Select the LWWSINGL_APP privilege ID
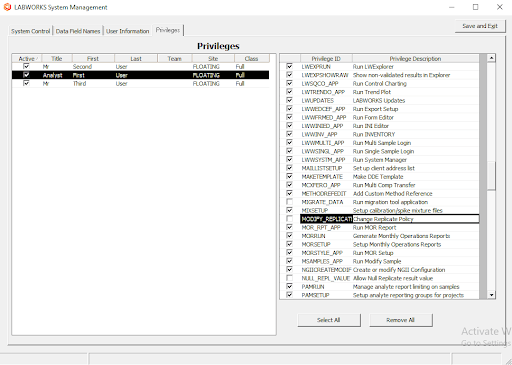Screen dimensions: 512x365 [322, 151]
